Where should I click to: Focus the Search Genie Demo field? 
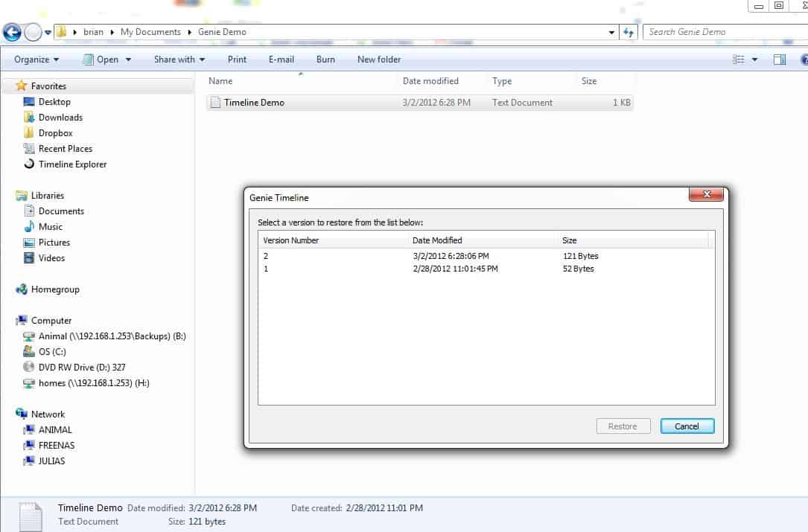(725, 32)
